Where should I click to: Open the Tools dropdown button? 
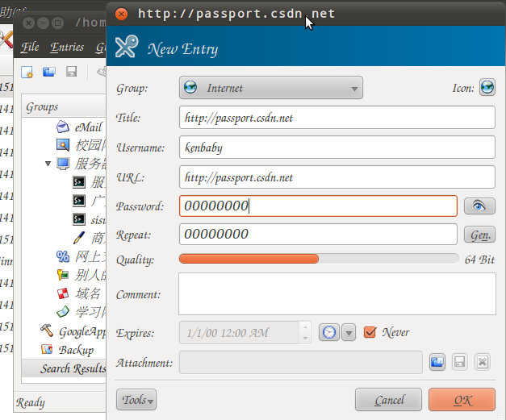point(136,400)
